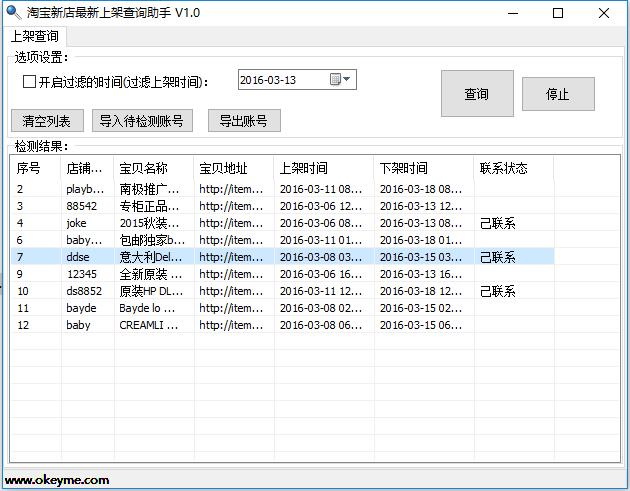This screenshot has height=491, width=630.
Task: Click listing time 2016-03-11 08…
Action: pyautogui.click(x=321, y=189)
